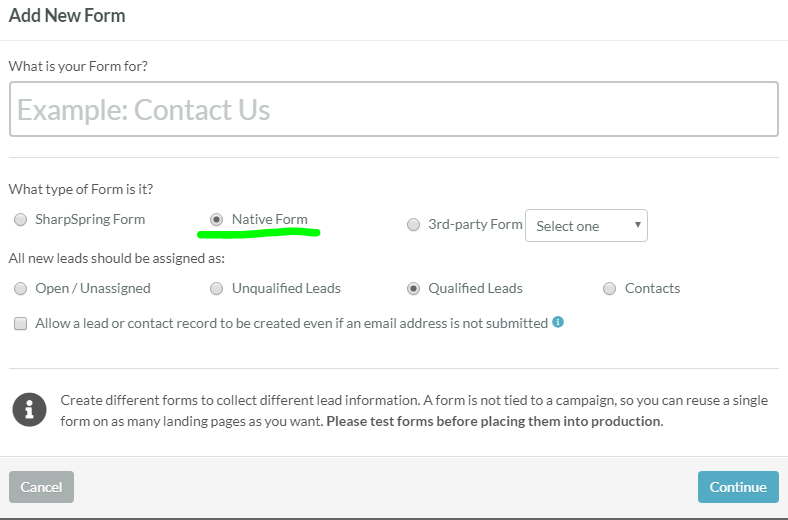The image size is (788, 520).
Task: Assign leads as Open / Unassigned
Action: tap(21, 289)
